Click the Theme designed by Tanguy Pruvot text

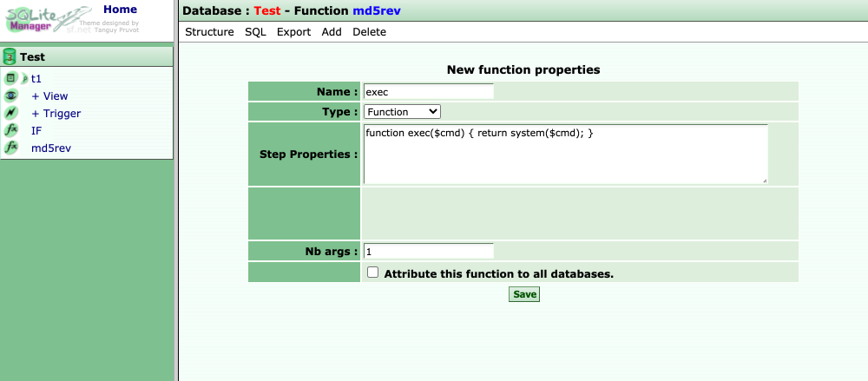110,26
